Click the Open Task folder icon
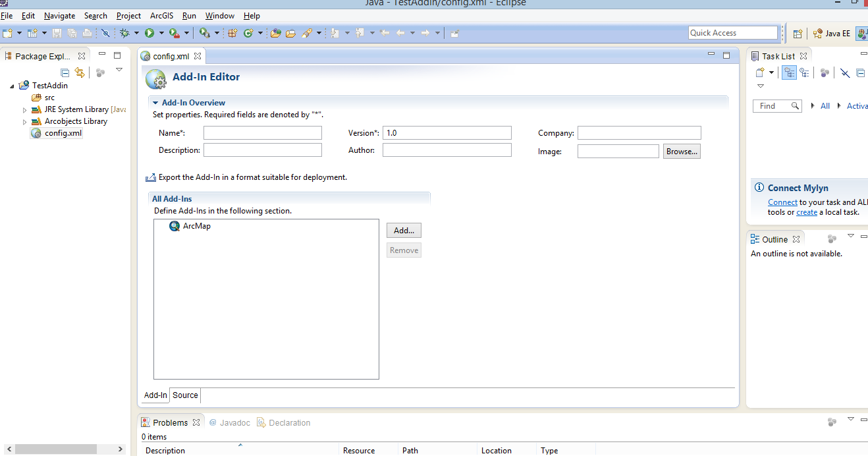 coord(290,33)
